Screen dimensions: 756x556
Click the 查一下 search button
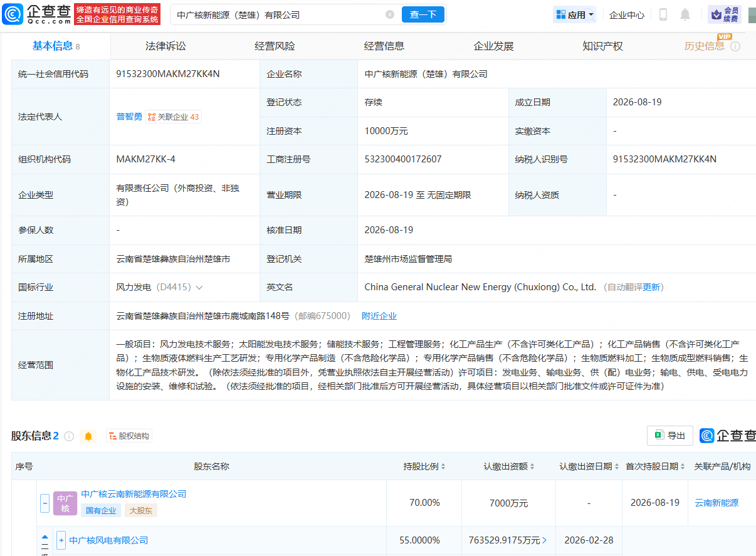tap(423, 14)
